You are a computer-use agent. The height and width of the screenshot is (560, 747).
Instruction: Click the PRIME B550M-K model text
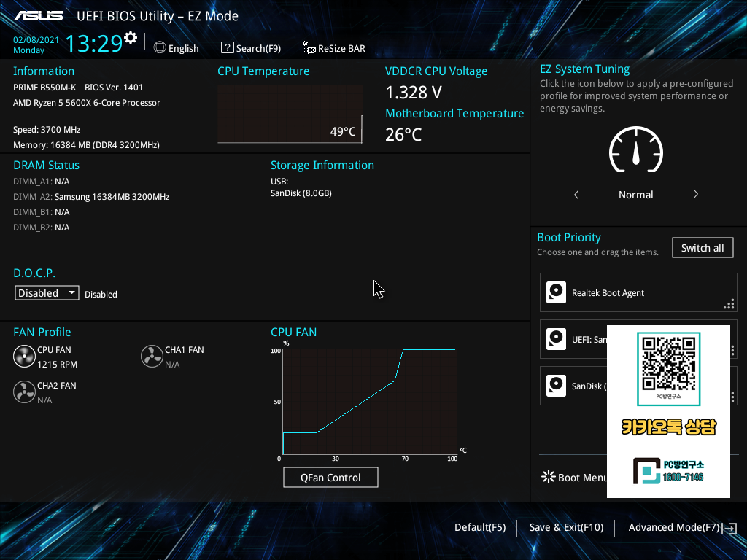[x=44, y=87]
